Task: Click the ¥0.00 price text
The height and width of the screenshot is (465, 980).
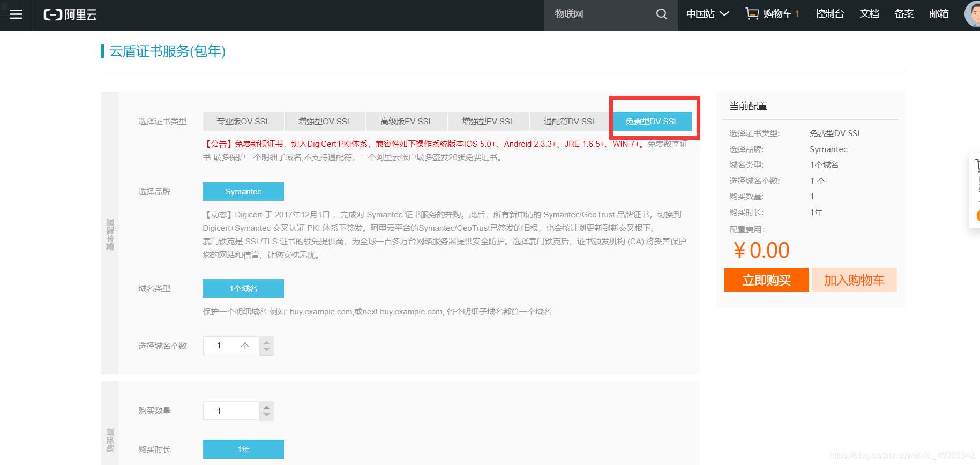Action: click(761, 250)
